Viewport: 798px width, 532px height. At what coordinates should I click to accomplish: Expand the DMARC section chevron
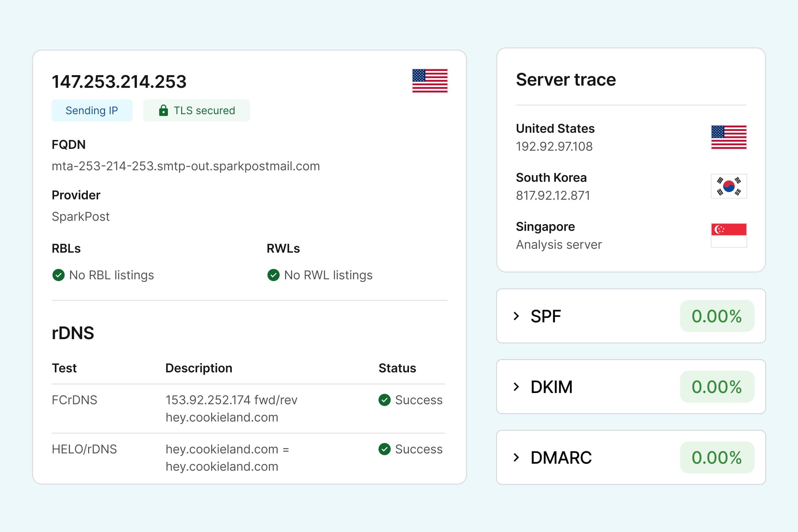pos(516,458)
